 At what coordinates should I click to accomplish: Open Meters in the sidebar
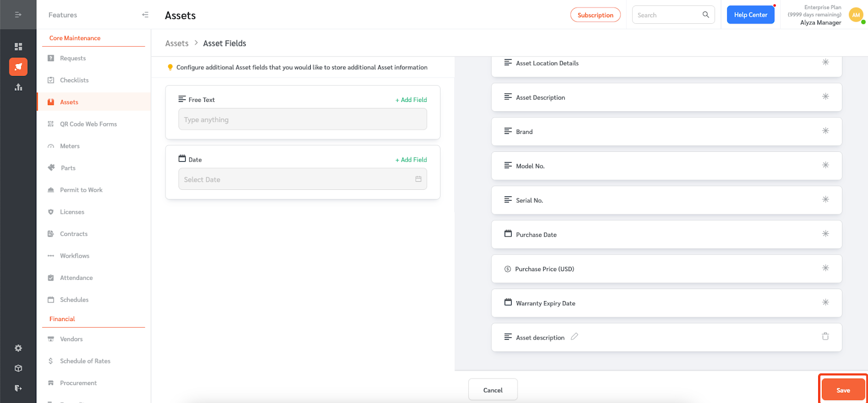tap(70, 146)
